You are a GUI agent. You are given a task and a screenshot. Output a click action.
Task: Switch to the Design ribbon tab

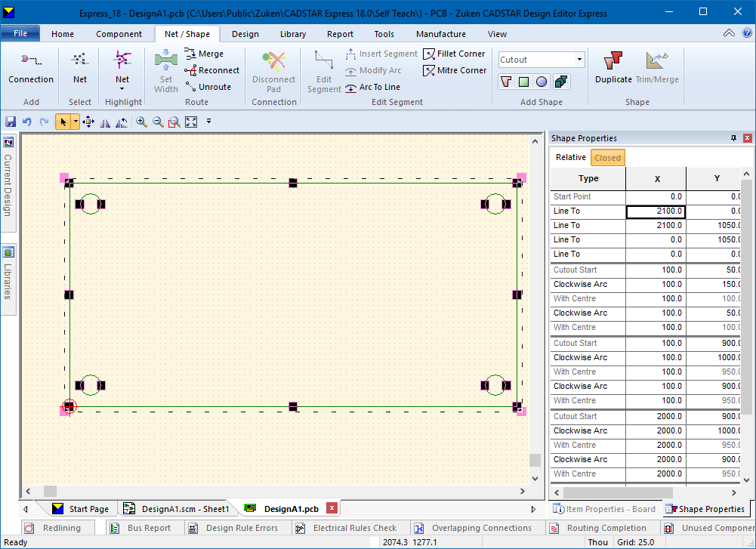(245, 34)
